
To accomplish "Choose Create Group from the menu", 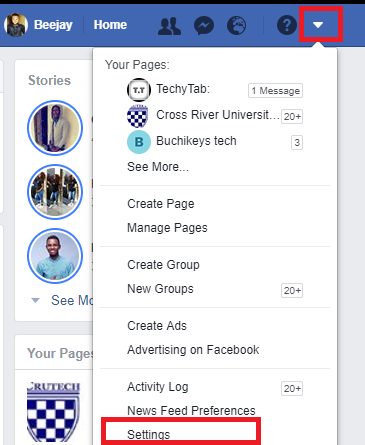I will (163, 265).
